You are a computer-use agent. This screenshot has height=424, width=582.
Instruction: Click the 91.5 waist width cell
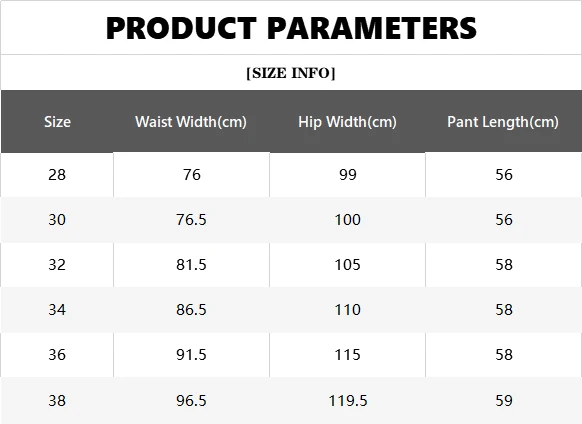(191, 355)
